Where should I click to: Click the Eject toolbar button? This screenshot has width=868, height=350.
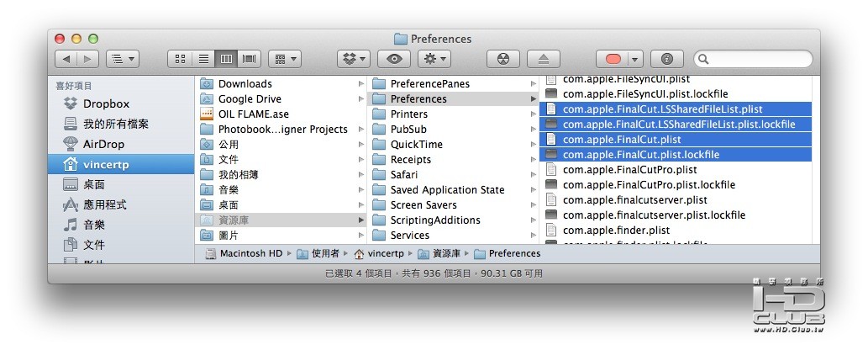pos(544,59)
